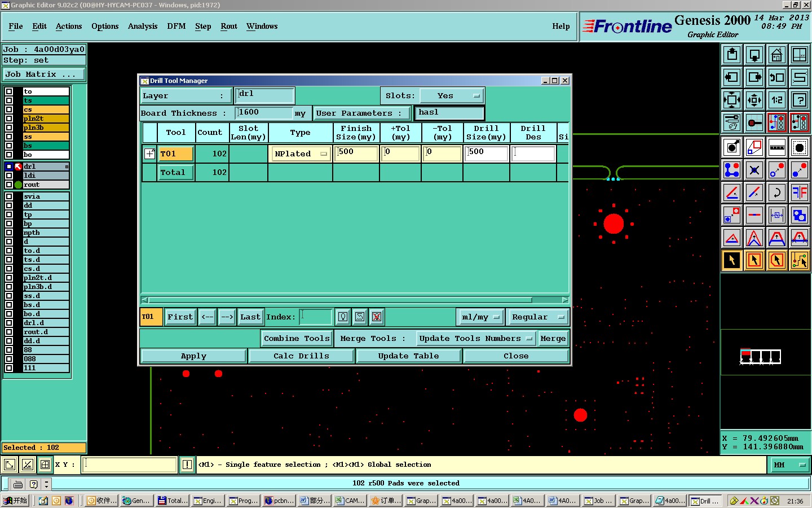Click the Board Thickness input field
The image size is (812, 508).
pos(265,113)
